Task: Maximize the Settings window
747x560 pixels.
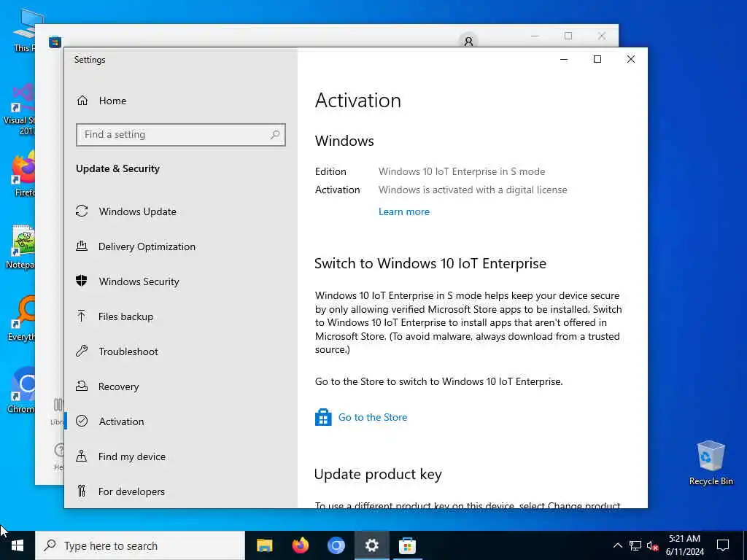Action: click(597, 59)
